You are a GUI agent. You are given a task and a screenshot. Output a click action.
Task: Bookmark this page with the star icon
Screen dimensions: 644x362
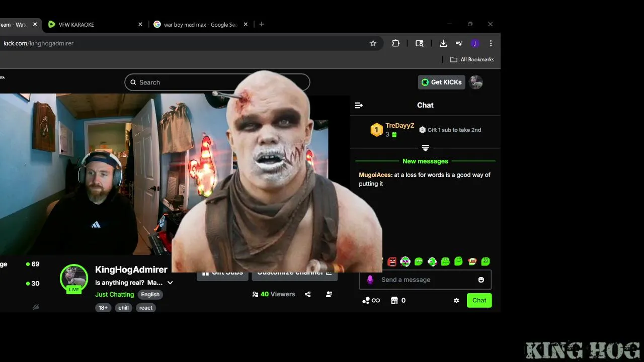tap(373, 43)
